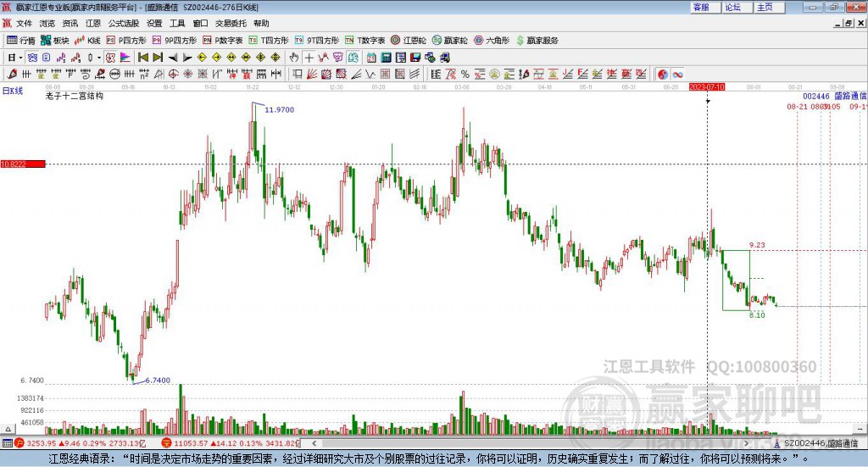Select the Gann fan lines tool

[x=312, y=74]
